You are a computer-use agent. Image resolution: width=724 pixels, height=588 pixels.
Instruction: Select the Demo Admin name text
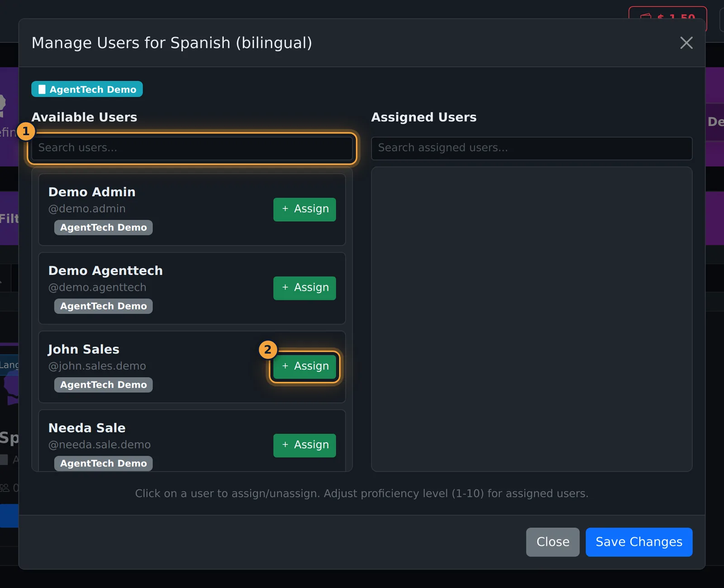(92, 192)
